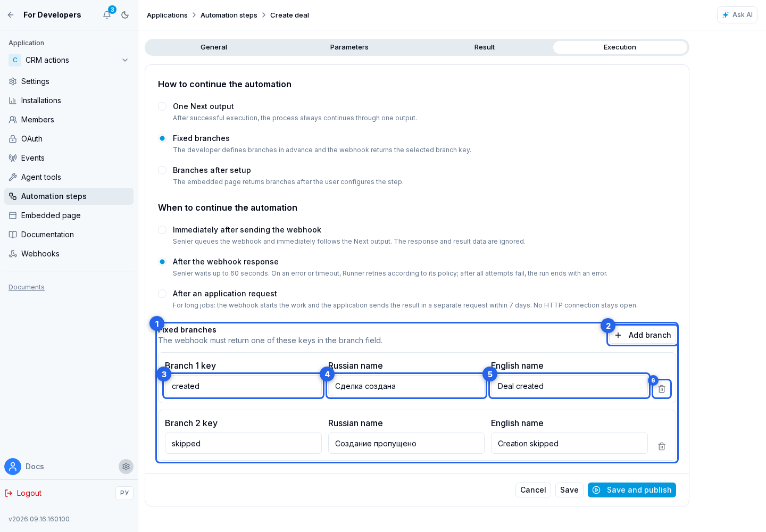766x532 pixels.
Task: Switch to the Parameters tab
Action: (x=349, y=47)
